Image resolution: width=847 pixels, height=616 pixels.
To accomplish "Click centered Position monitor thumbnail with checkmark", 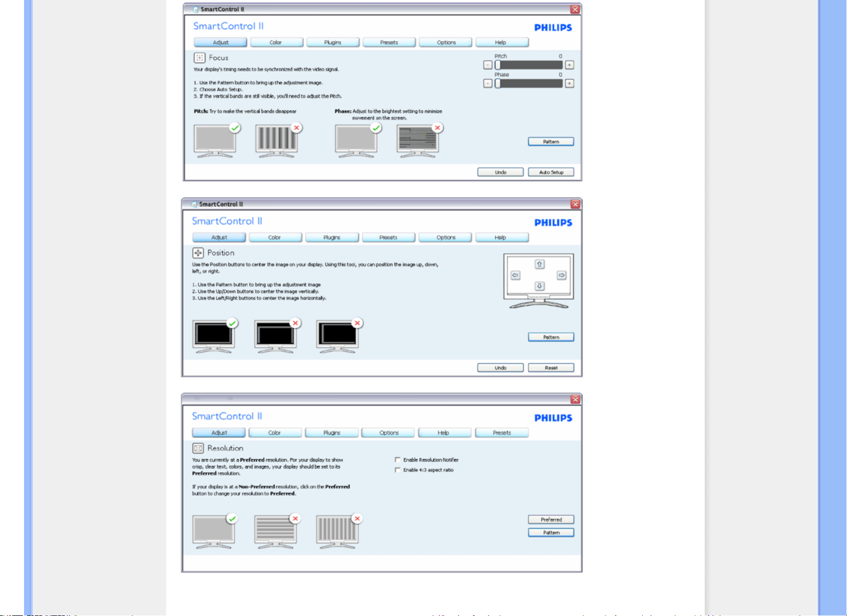I will coord(214,336).
